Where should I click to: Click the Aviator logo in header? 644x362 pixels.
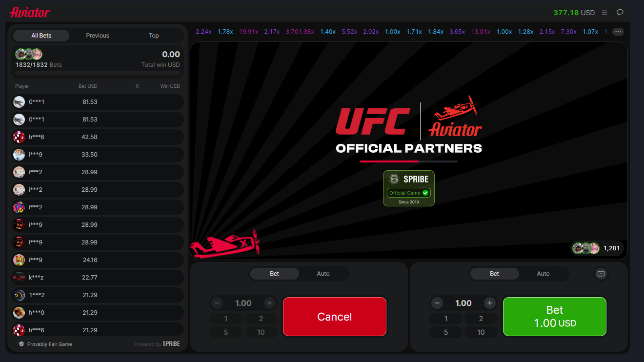pos(30,12)
